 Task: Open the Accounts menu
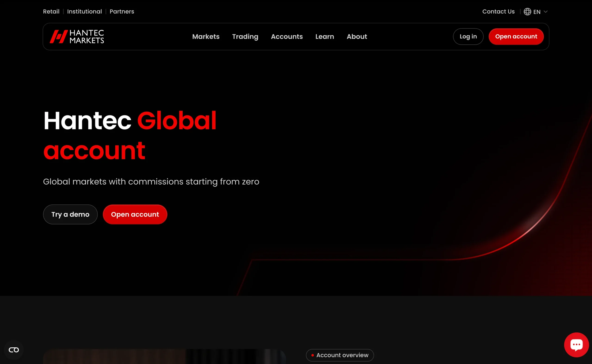click(x=287, y=36)
